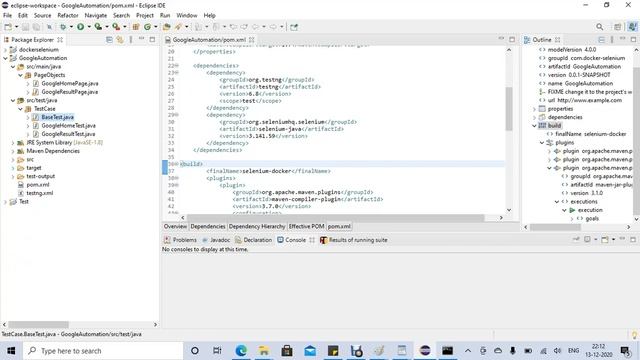
Task: Maximize the Console panel
Action: point(633,240)
